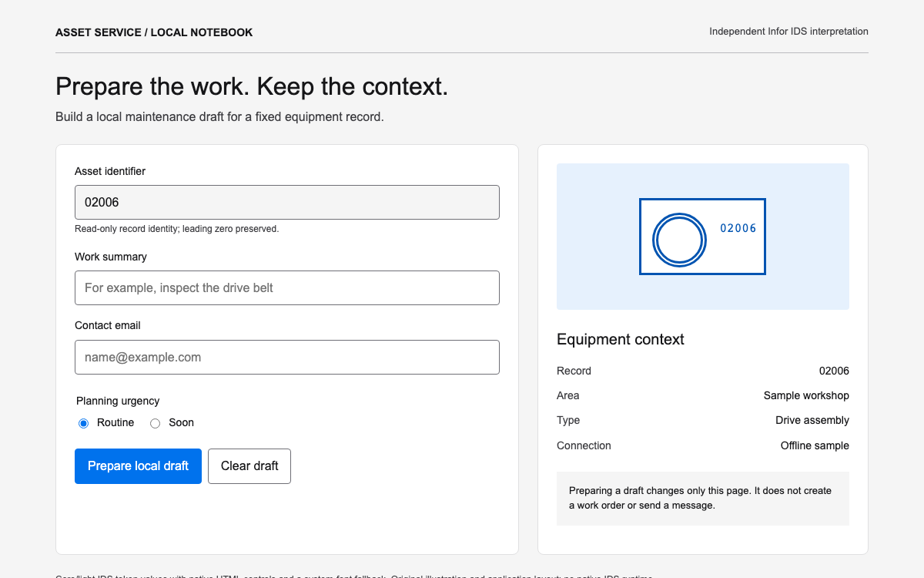Click the Clear draft button
Image resolution: width=924 pixels, height=578 pixels.
(x=249, y=466)
